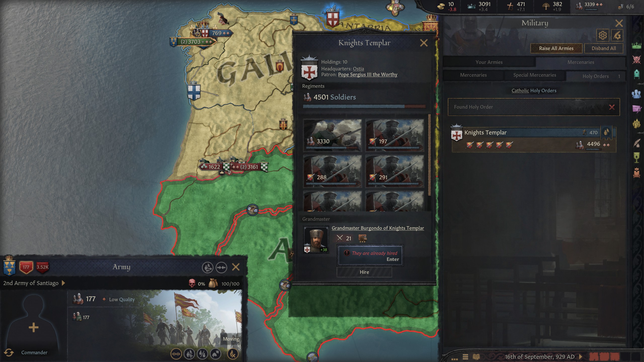The height and width of the screenshot is (362, 644).
Task: Toggle the attach army chain icon
Action: coord(176,354)
